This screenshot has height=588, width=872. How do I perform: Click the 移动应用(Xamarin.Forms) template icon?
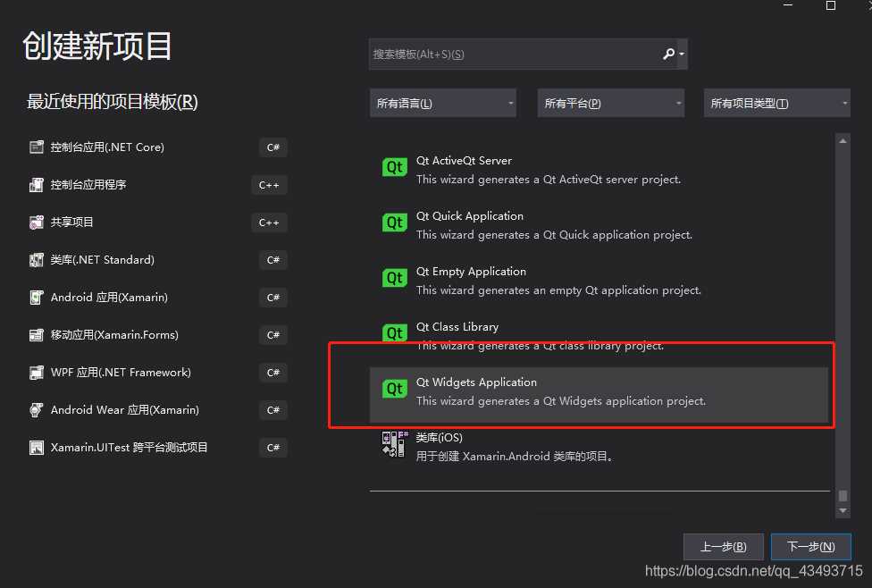click(36, 335)
